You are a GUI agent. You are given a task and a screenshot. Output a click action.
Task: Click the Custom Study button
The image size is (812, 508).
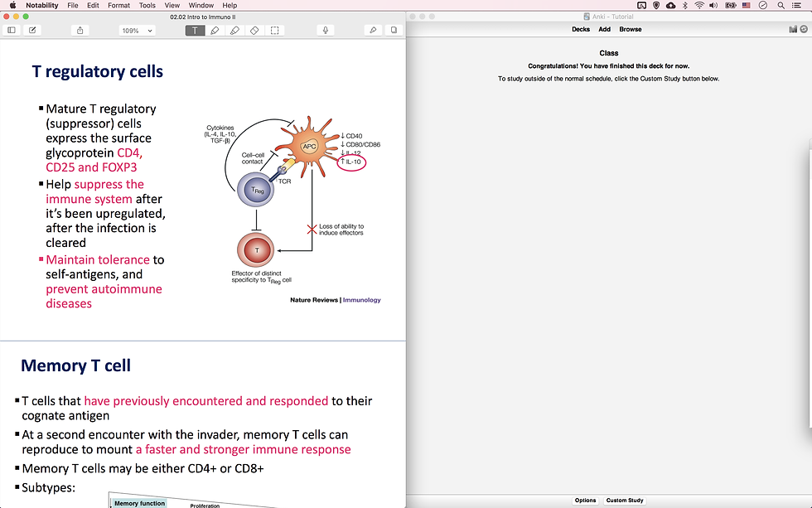(x=625, y=501)
